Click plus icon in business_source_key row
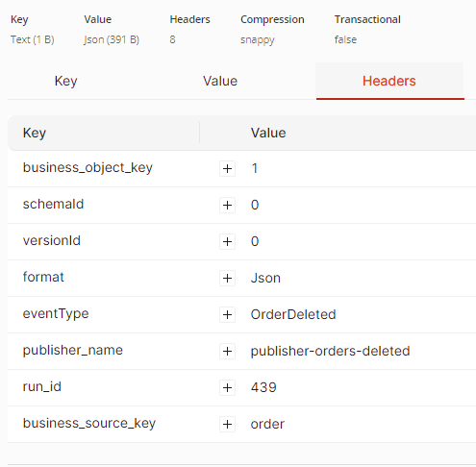 227,424
